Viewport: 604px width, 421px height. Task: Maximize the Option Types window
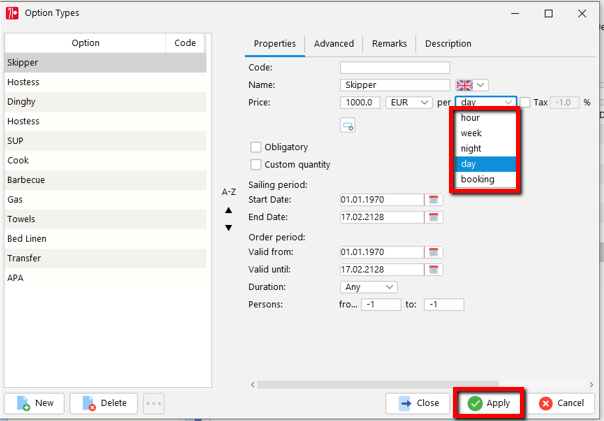point(549,13)
